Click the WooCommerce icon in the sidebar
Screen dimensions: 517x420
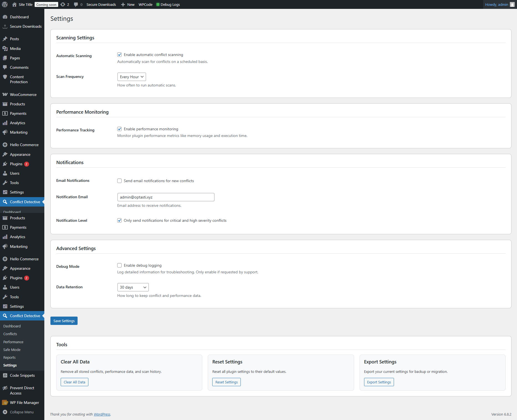[5, 95]
